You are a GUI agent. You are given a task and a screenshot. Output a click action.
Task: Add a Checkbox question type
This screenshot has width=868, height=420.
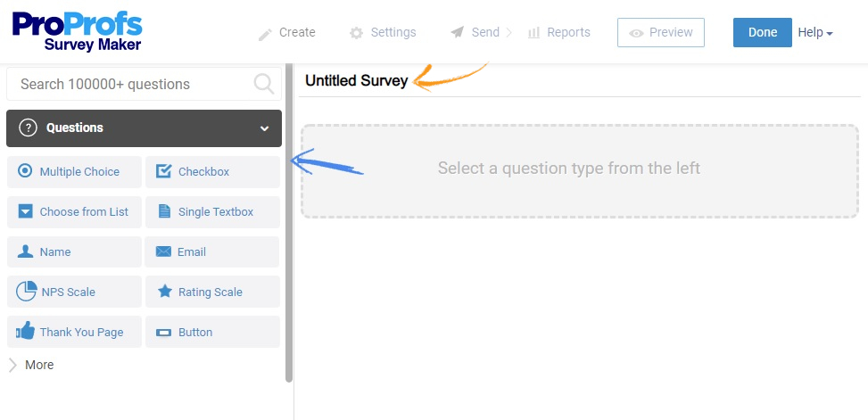[x=212, y=172]
